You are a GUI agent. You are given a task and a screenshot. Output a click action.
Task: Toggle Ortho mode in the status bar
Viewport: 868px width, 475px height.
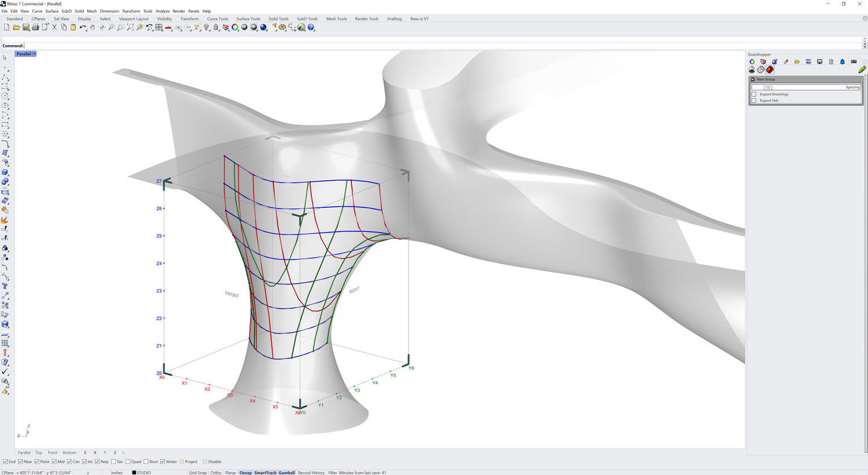215,473
